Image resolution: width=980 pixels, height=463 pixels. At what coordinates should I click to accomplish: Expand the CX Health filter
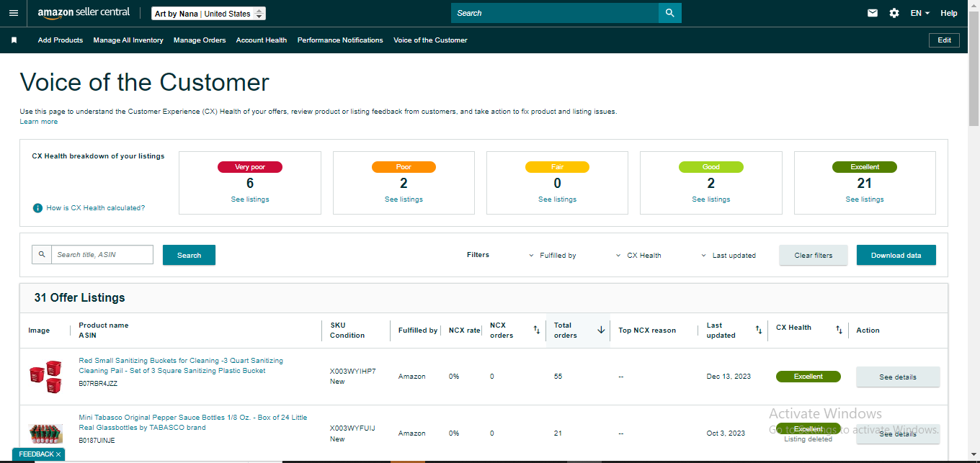pos(639,256)
